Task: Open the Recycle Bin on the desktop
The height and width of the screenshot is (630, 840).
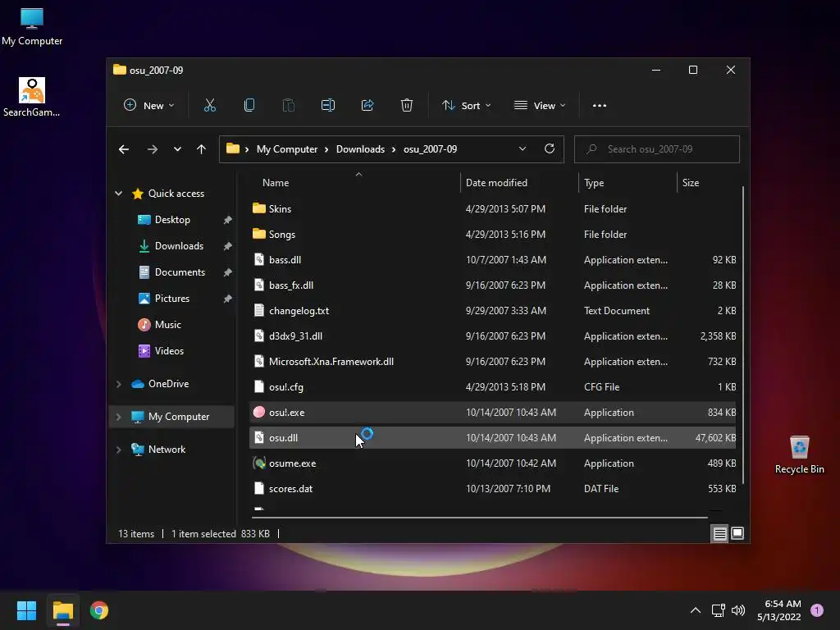Action: pyautogui.click(x=799, y=454)
